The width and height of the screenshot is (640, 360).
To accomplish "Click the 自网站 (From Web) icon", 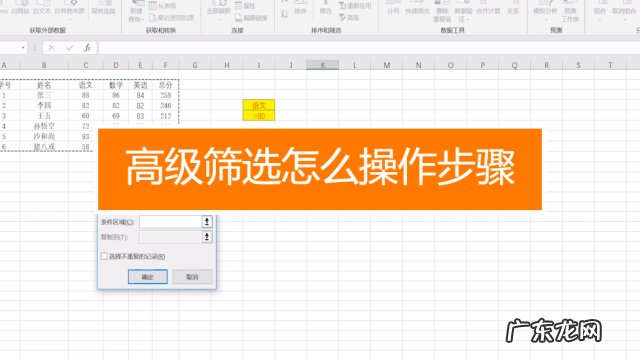I will [20, 7].
